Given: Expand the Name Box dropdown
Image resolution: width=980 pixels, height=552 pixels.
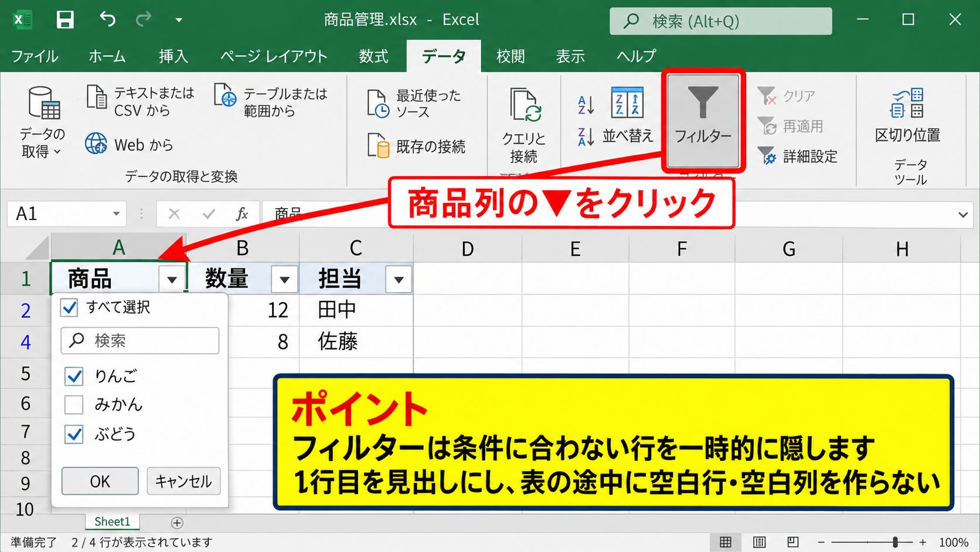Looking at the screenshot, I should [x=116, y=214].
